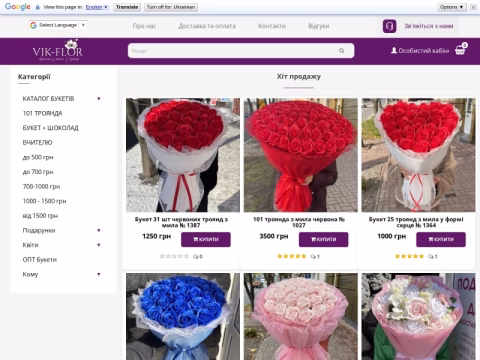Select the БУКЕТ + ШОКОЛАД category
The height and width of the screenshot is (360, 480).
(50, 128)
